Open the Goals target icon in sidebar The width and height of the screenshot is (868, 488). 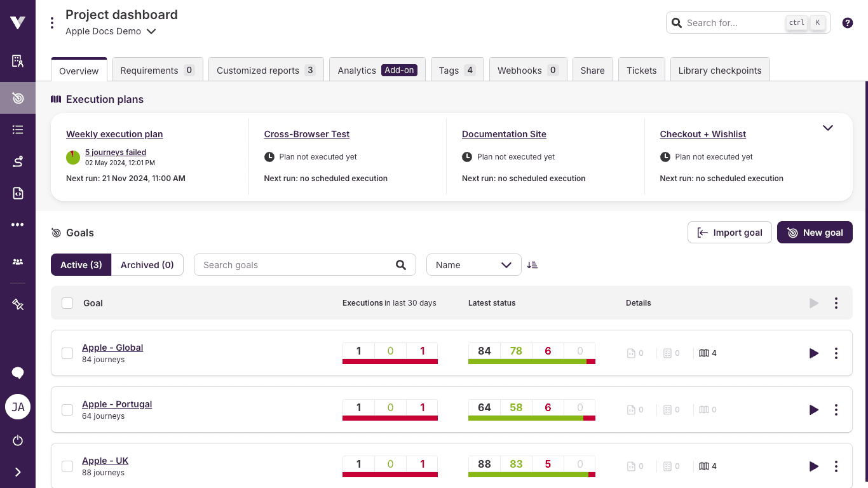click(17, 98)
